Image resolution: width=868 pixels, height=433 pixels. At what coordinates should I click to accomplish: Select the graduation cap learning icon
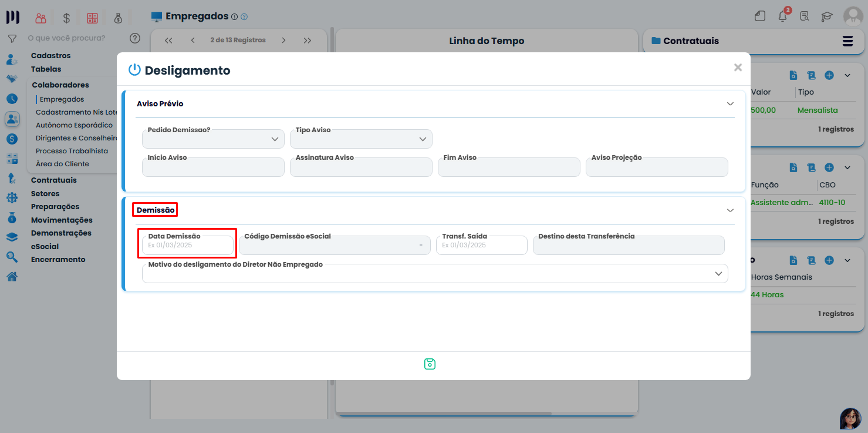coord(827,17)
